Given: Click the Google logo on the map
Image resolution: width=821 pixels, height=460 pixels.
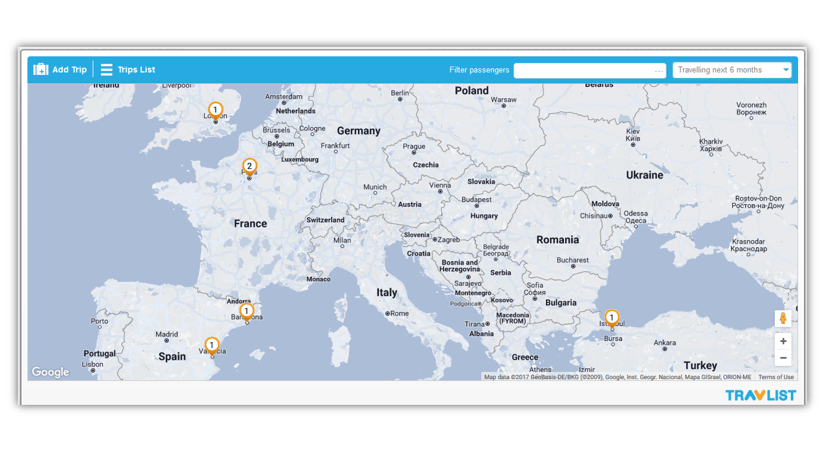Looking at the screenshot, I should tap(50, 372).
